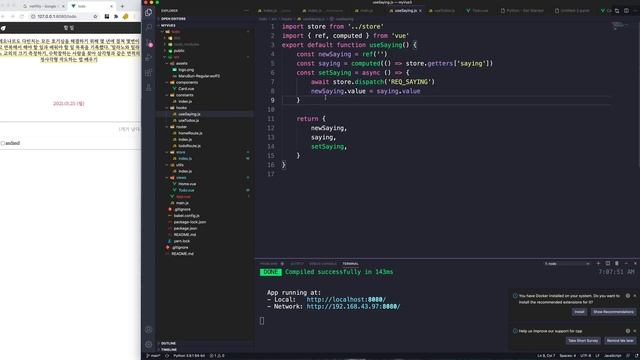Maximize the terminal panel size
640x360 pixels.
626,264
